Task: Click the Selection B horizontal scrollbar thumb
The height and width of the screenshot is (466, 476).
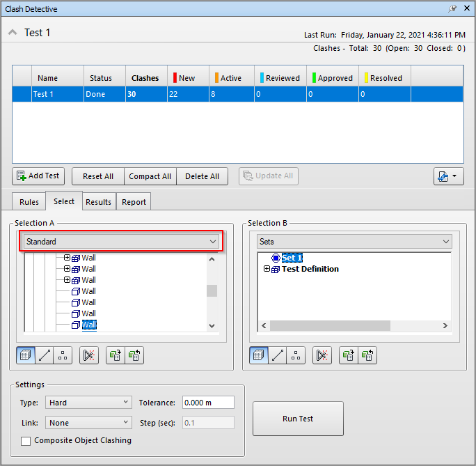Action: tap(330, 326)
